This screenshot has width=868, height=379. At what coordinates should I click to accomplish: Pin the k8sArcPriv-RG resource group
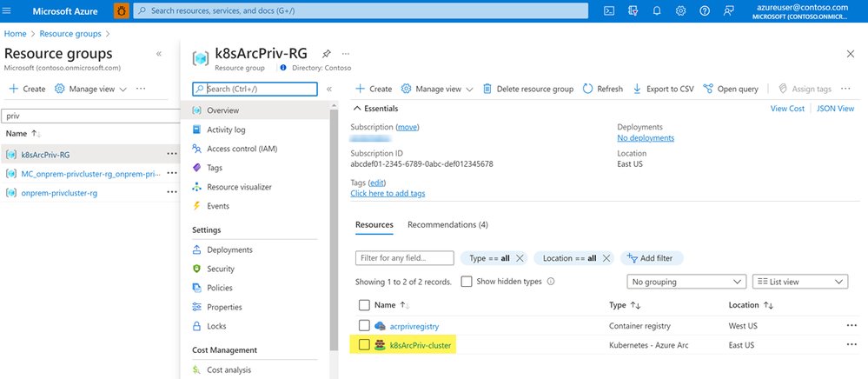point(326,54)
